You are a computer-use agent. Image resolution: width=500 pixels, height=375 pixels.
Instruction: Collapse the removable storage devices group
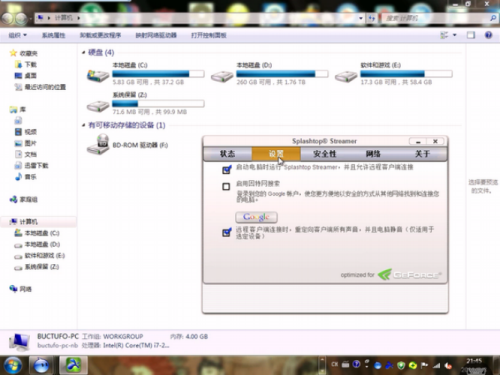point(83,125)
